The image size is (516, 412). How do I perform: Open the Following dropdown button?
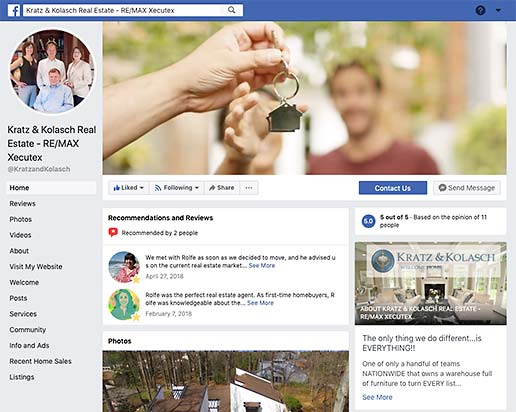click(x=177, y=188)
